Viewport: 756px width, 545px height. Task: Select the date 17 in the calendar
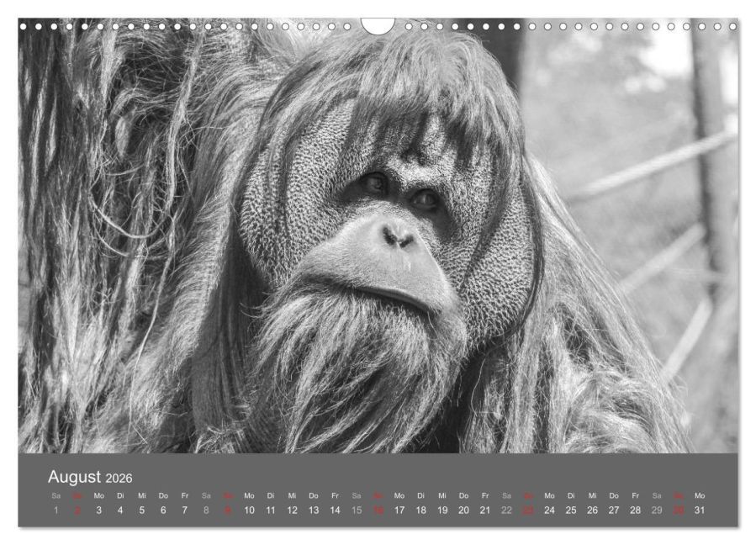[399, 511]
